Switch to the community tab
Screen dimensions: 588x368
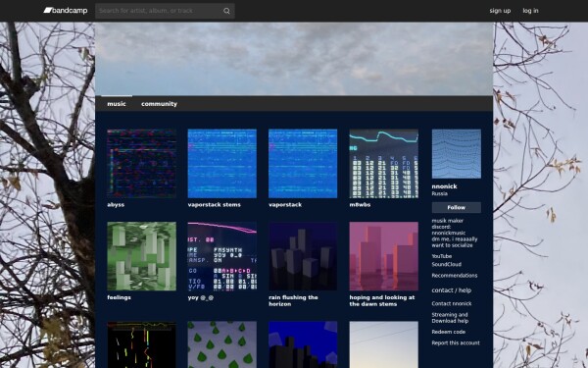[x=159, y=104]
